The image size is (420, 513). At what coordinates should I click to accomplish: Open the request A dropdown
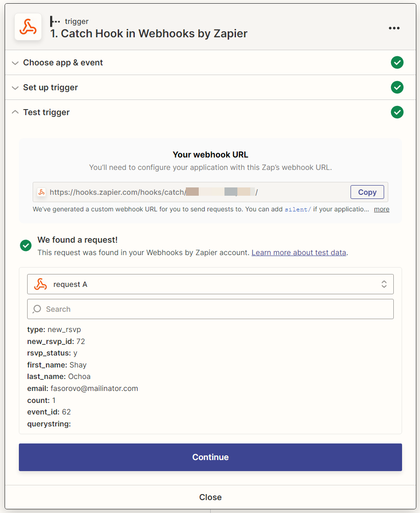pyautogui.click(x=384, y=284)
